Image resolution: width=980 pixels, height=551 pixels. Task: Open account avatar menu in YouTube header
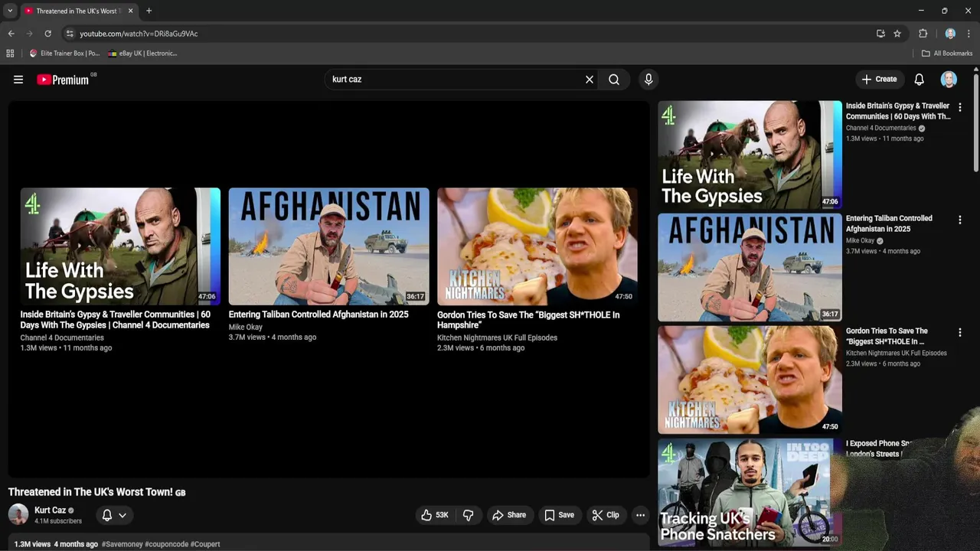tap(949, 80)
